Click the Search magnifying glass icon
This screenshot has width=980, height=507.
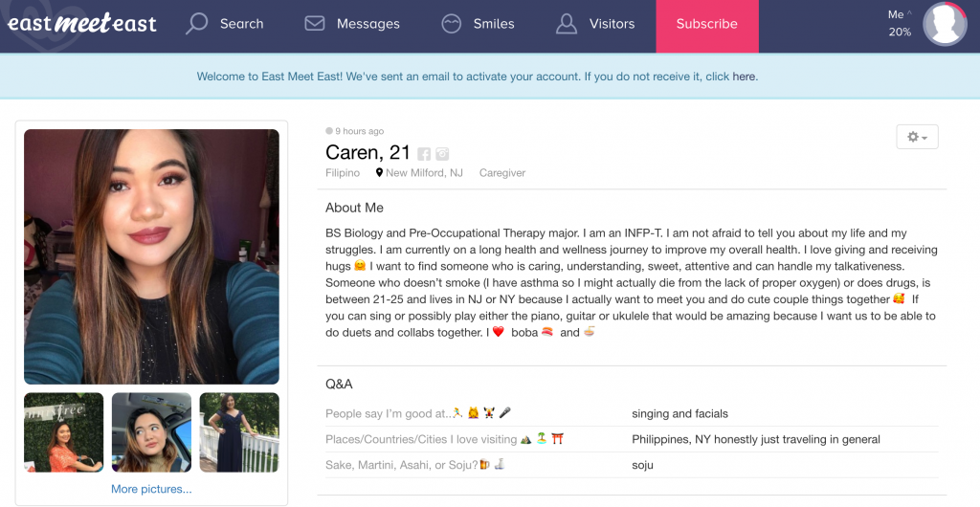(196, 24)
